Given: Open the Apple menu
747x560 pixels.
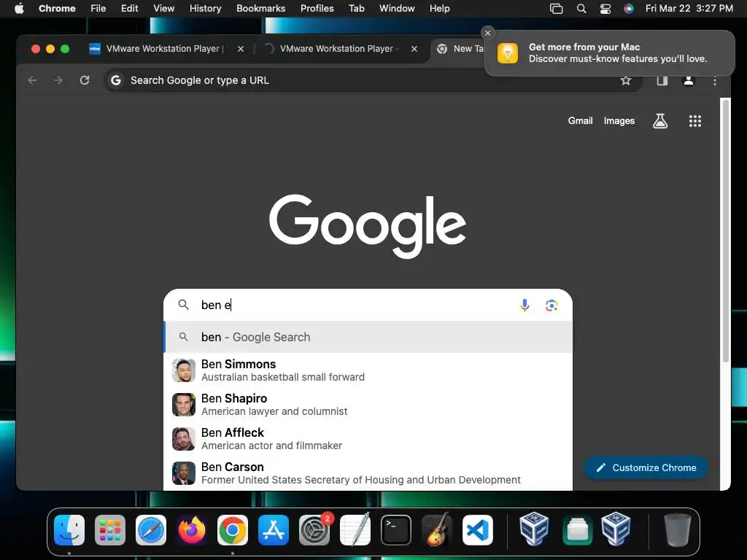Looking at the screenshot, I should pos(19,9).
